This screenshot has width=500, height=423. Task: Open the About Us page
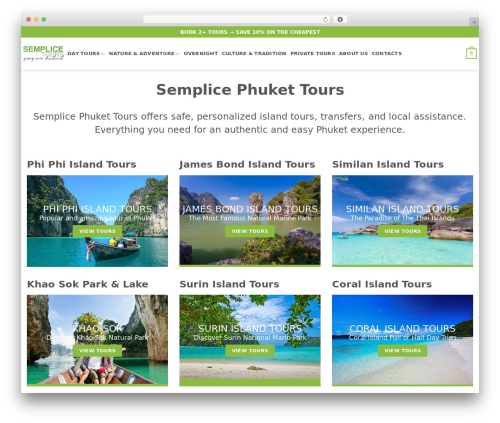coord(353,53)
